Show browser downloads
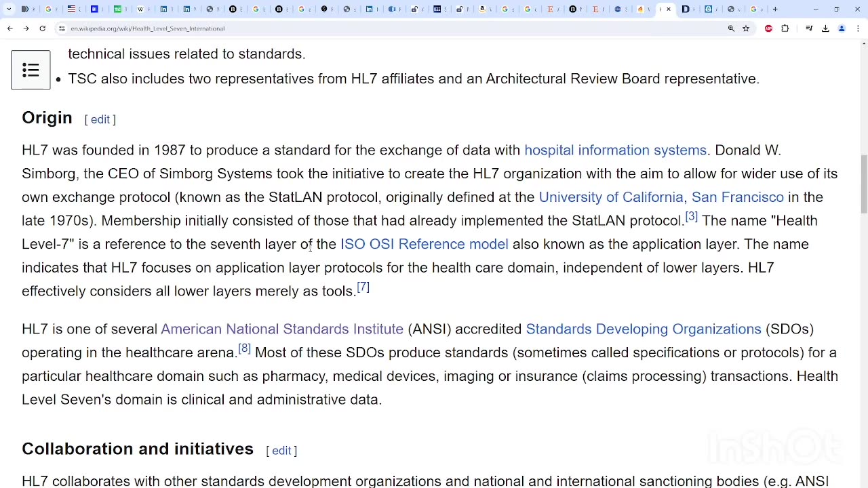Viewport: 868px width, 488px height. (825, 28)
